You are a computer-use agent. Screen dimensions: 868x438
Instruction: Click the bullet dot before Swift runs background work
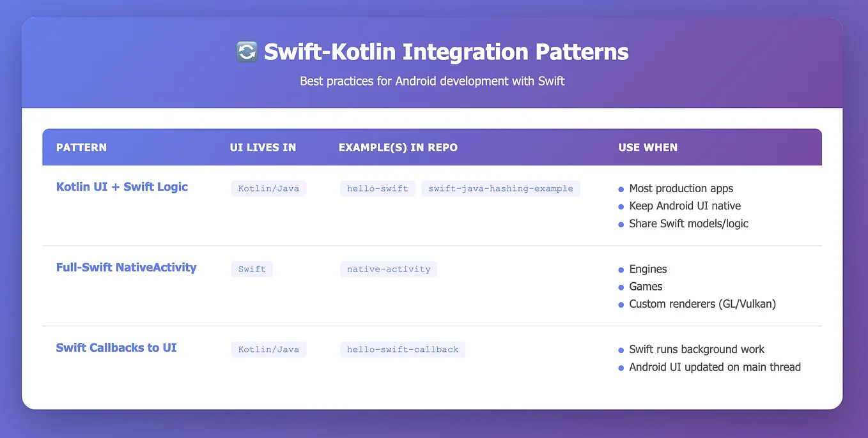[x=620, y=350]
